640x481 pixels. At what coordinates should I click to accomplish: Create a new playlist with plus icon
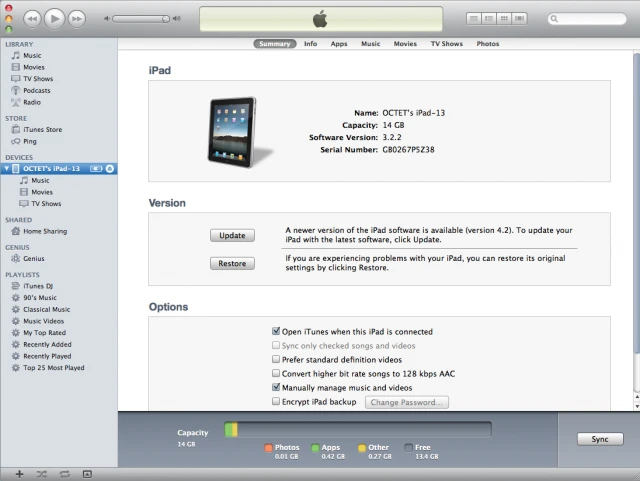click(20, 474)
